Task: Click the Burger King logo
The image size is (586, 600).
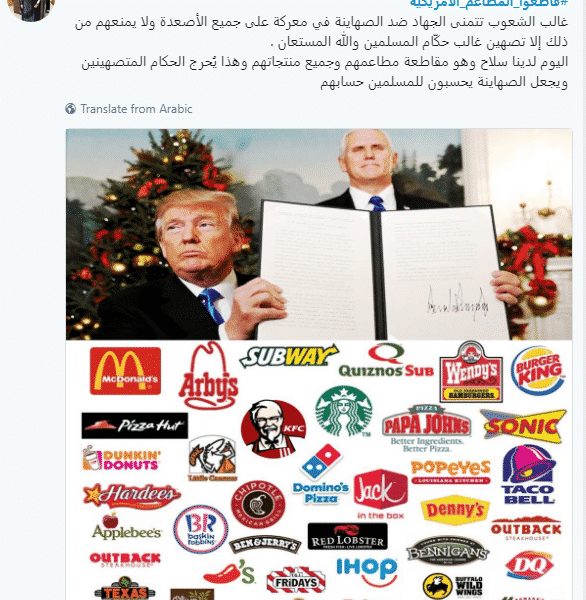Action: (x=538, y=370)
